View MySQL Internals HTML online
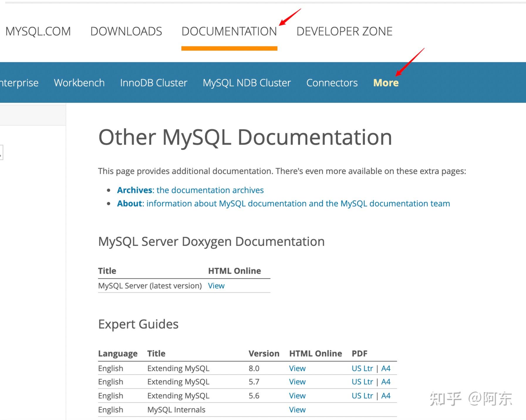 coord(297,410)
